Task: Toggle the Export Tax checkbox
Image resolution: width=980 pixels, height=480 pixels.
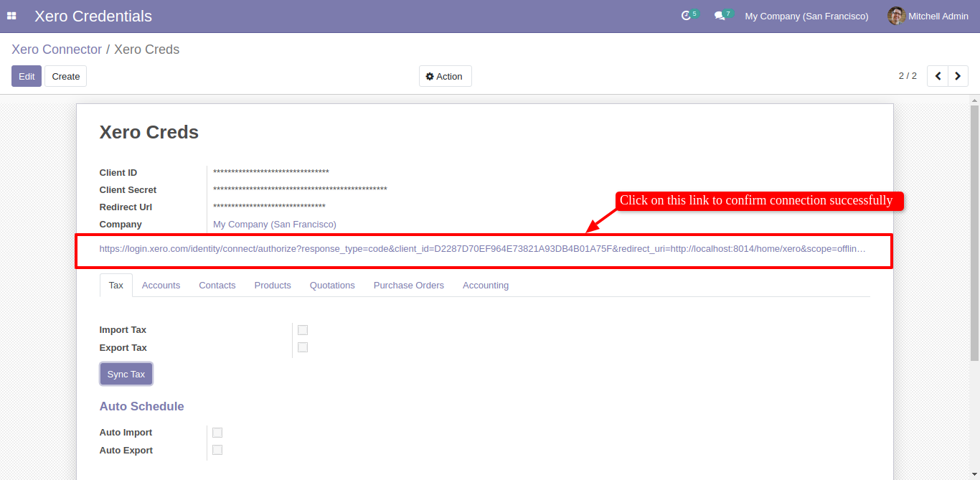Action: [303, 347]
